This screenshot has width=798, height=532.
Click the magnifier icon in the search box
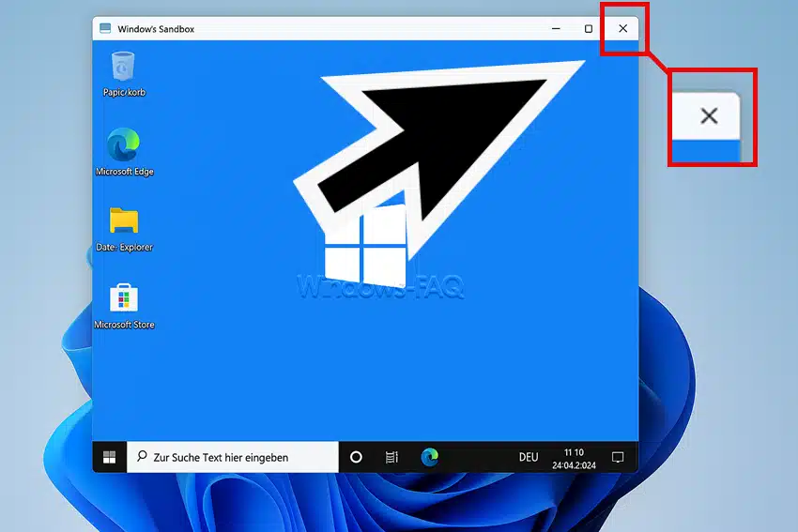pos(142,457)
